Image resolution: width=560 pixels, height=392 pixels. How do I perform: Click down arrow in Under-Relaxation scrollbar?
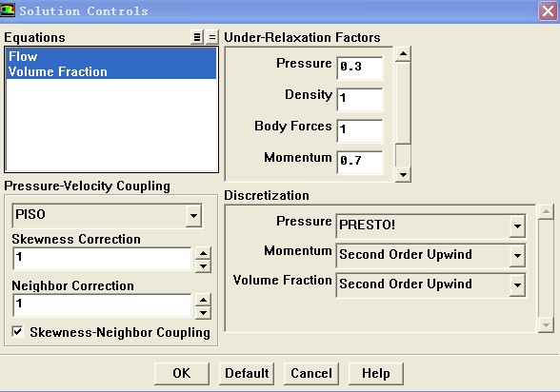pos(403,174)
